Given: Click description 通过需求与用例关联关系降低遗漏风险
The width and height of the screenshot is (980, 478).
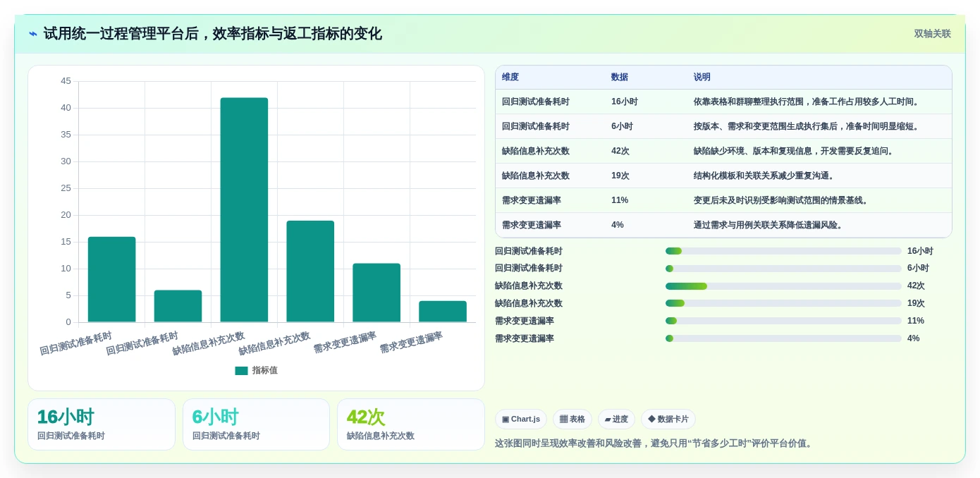Looking at the screenshot, I should click(x=770, y=225).
